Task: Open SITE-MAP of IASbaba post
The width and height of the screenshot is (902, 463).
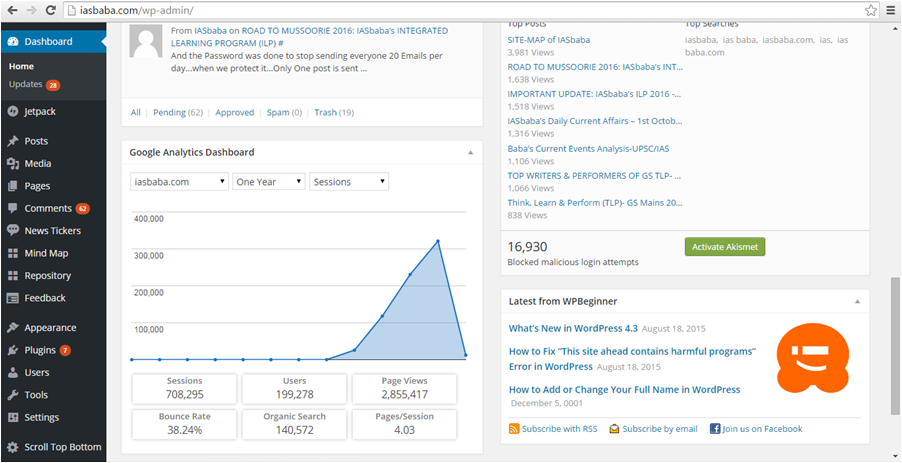Action: point(549,40)
